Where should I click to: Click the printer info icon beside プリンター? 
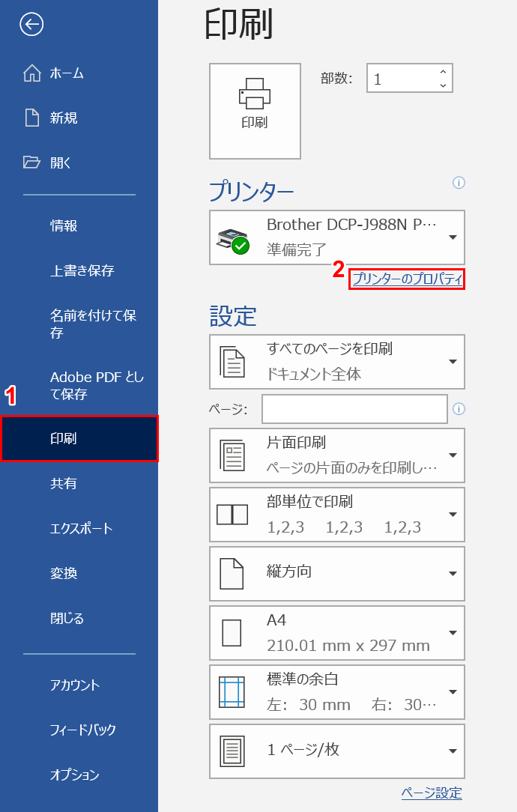tap(459, 182)
